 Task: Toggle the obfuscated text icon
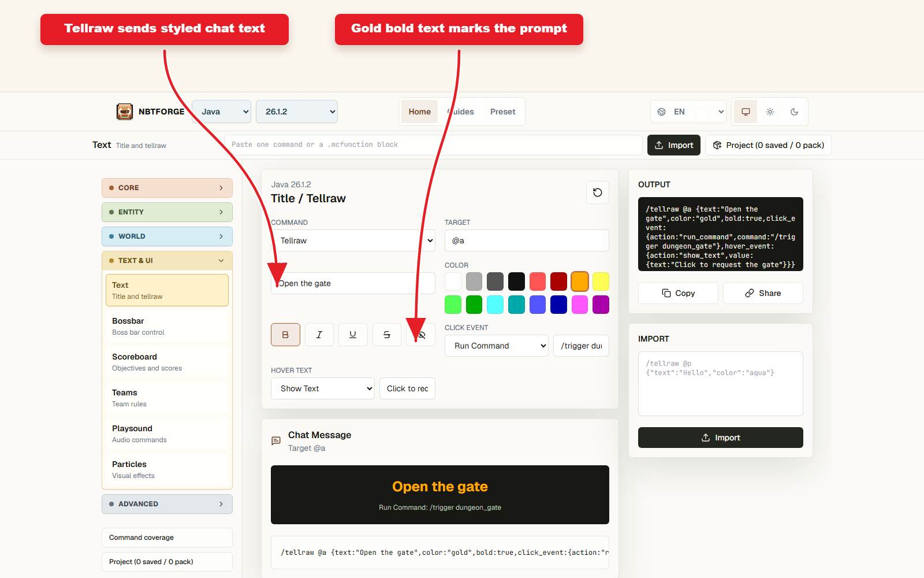pyautogui.click(x=421, y=335)
